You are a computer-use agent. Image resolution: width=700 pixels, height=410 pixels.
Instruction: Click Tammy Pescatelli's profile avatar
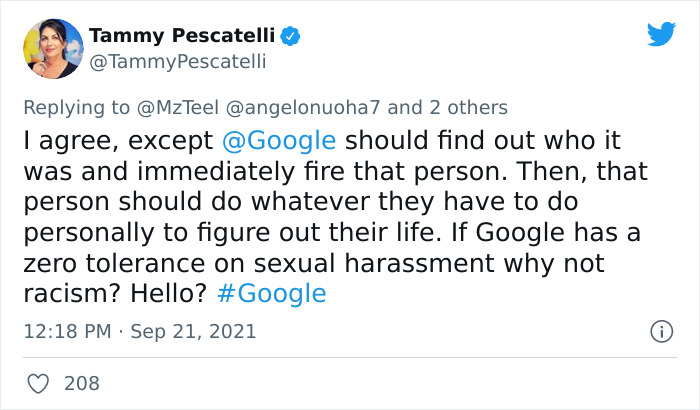click(53, 49)
